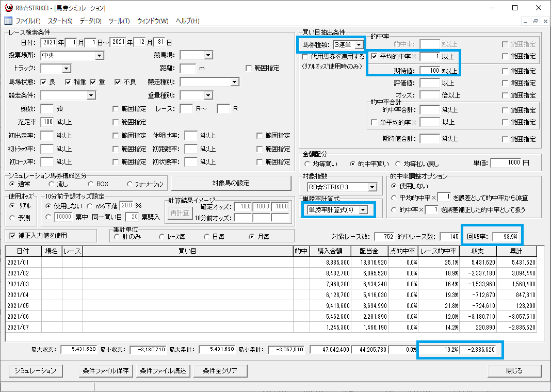The width and height of the screenshot is (551, 392).
Task: Select 予測 odds radio button
Action: 12,218
